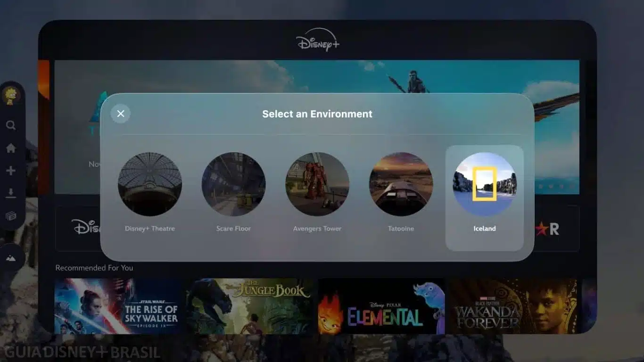Click the Avengers Tower label
Screen dimensions: 644x362
point(317,229)
